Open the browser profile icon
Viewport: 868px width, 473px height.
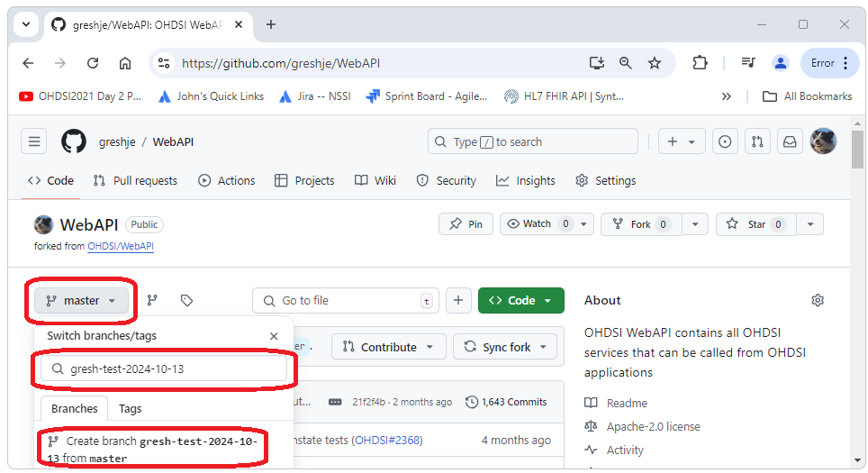pyautogui.click(x=781, y=63)
